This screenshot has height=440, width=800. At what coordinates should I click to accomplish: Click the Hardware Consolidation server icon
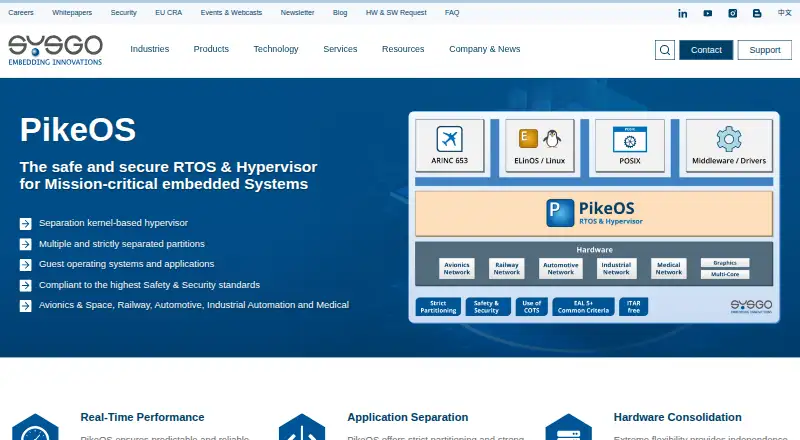tap(568, 427)
